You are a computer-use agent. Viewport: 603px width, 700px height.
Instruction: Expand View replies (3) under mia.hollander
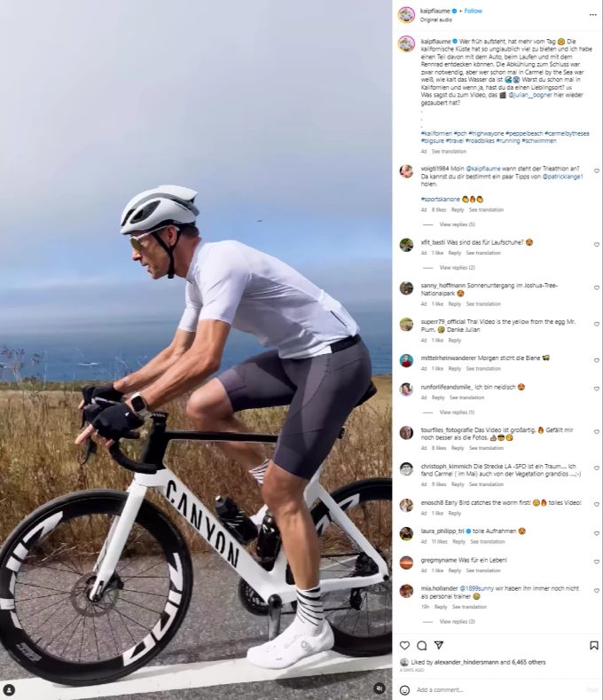[457, 622]
